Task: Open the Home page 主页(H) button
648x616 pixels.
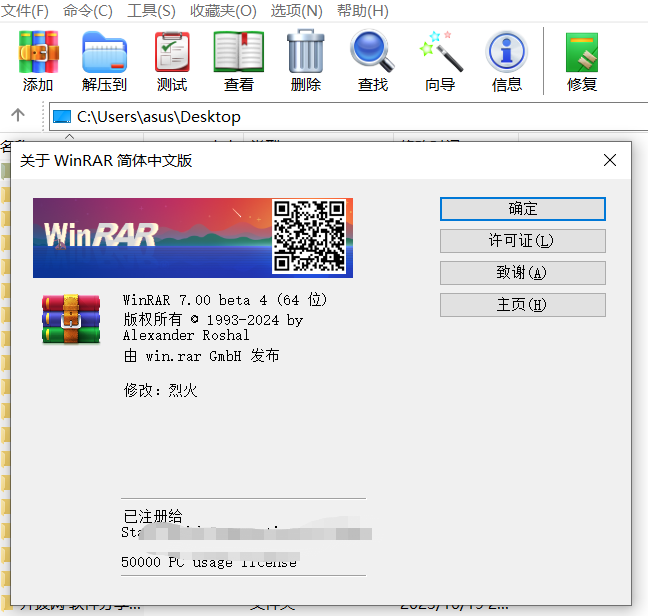Action: coord(523,305)
